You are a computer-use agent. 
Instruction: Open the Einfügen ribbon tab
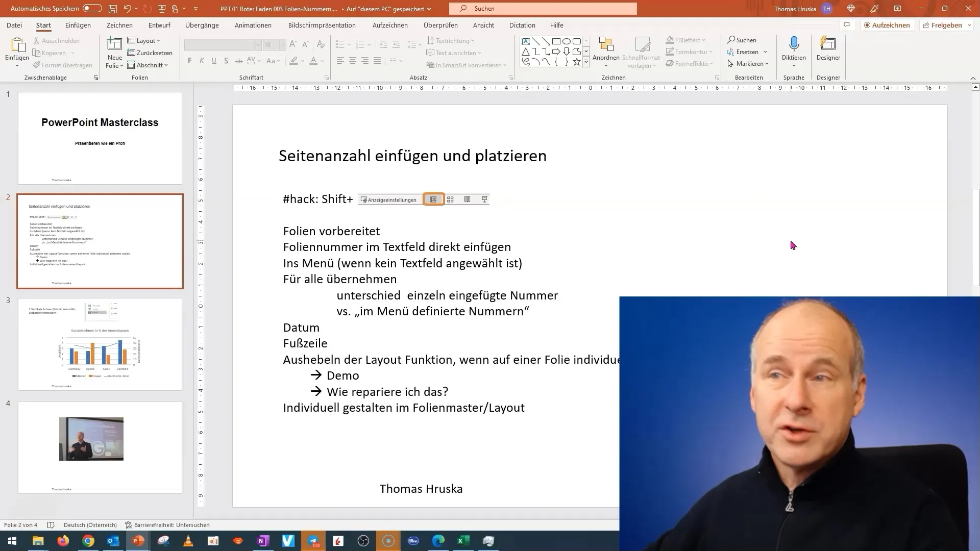pos(78,25)
